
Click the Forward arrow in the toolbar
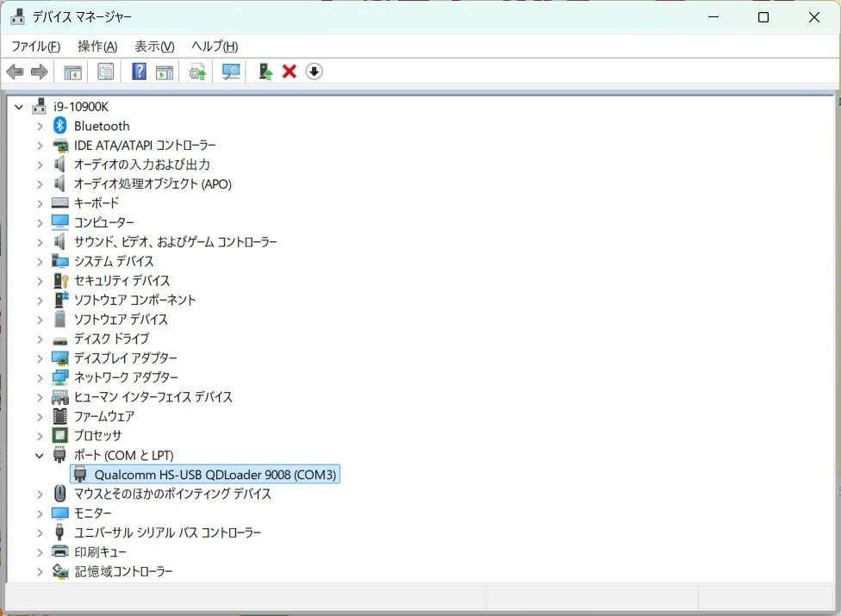[40, 72]
